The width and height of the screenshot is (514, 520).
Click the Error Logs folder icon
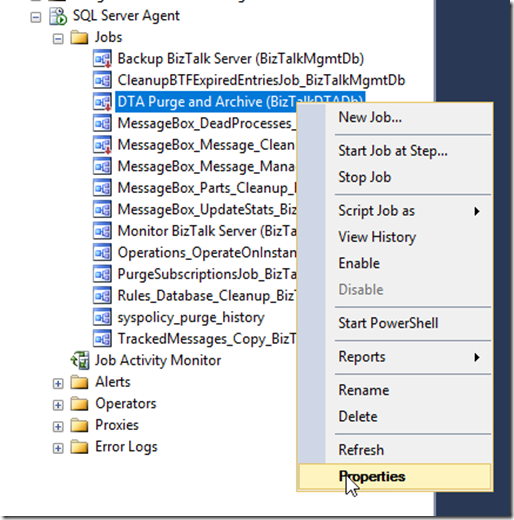(x=79, y=447)
